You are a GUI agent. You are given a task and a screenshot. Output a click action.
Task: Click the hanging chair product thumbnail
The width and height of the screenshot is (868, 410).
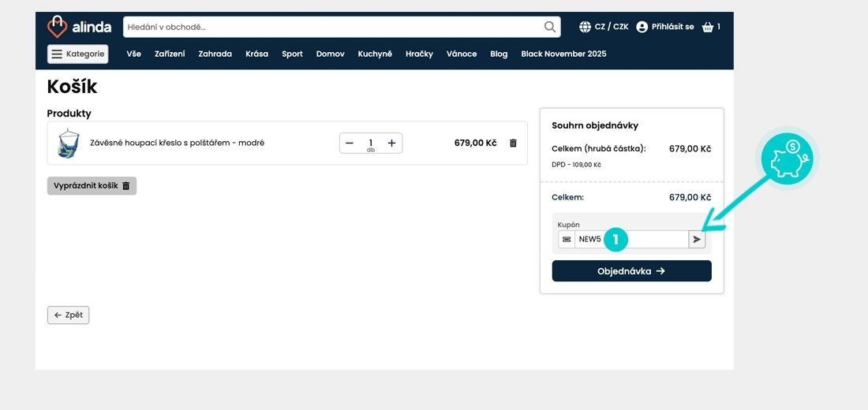point(69,143)
